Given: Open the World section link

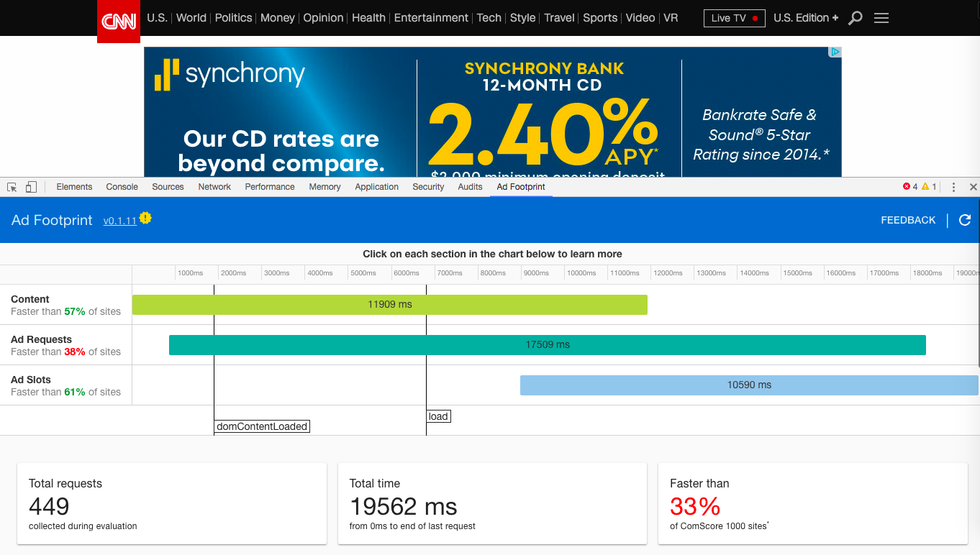Looking at the screenshot, I should point(191,18).
